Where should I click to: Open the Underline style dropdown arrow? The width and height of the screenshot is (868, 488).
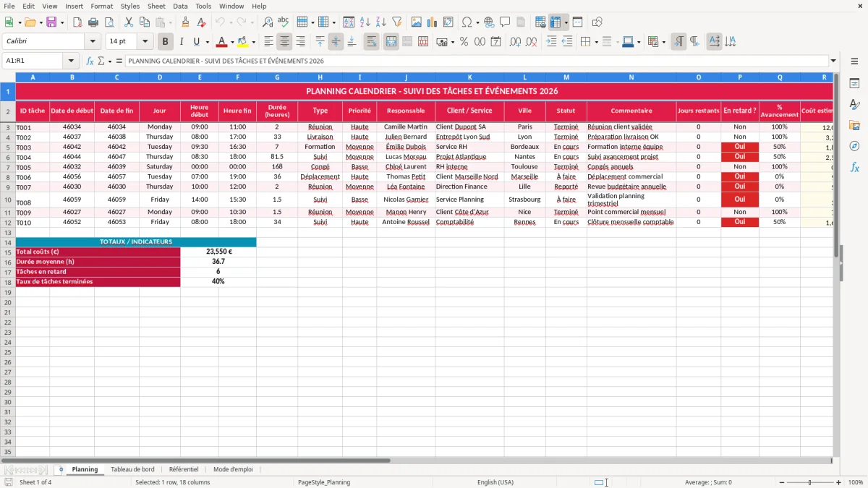pos(207,42)
